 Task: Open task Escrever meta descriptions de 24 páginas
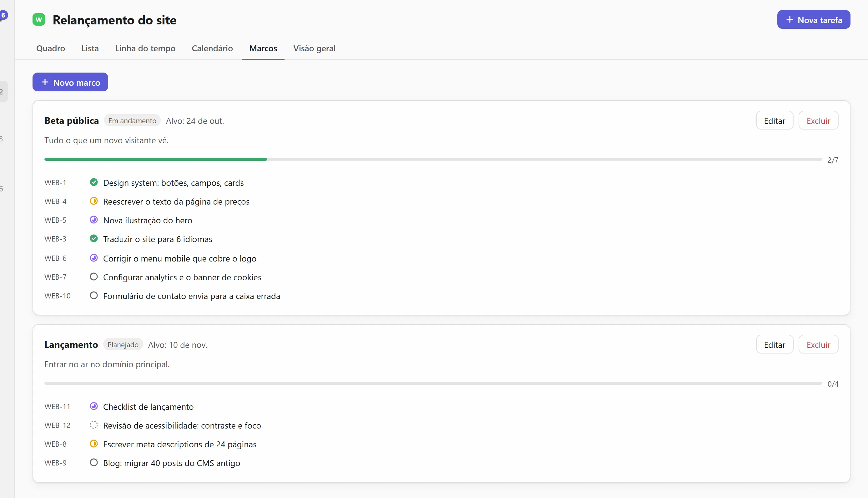[x=180, y=445]
